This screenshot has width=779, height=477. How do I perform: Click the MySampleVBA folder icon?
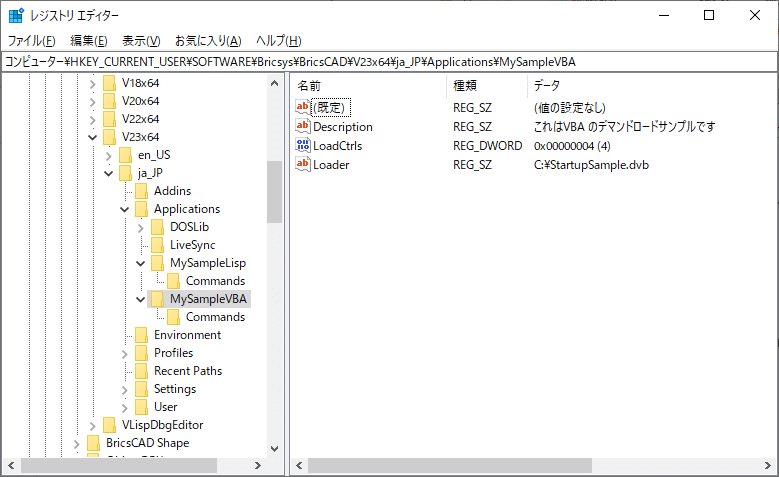(x=157, y=299)
